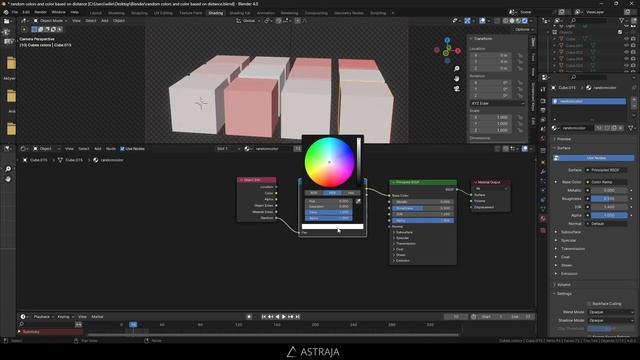640x360 pixels.
Task: Switch viewport to rendered shading
Action: (x=525, y=20)
